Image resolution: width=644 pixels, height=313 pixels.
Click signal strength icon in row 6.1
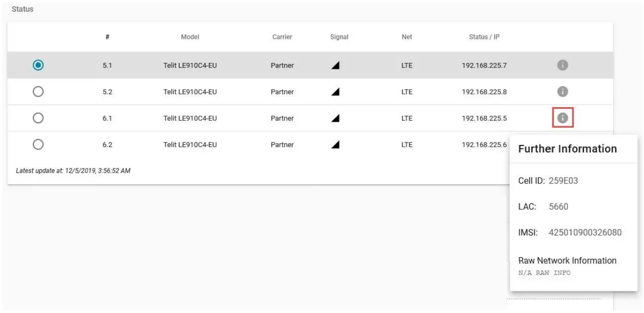335,118
